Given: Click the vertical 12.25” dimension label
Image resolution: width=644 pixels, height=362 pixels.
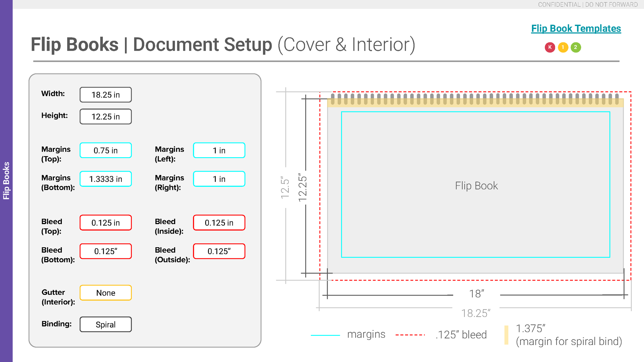Looking at the screenshot, I should [x=303, y=188].
